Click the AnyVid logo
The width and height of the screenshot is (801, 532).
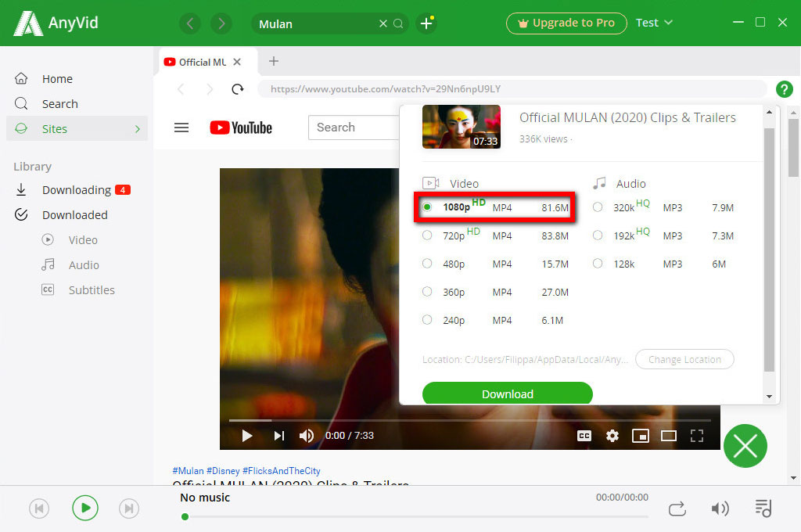click(x=56, y=23)
